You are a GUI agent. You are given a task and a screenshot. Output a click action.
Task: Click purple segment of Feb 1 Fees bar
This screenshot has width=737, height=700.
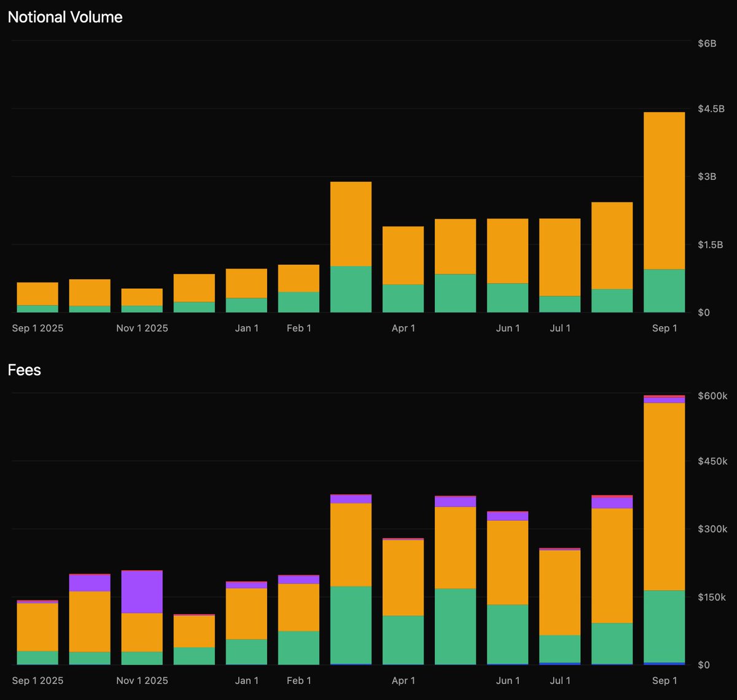298,580
